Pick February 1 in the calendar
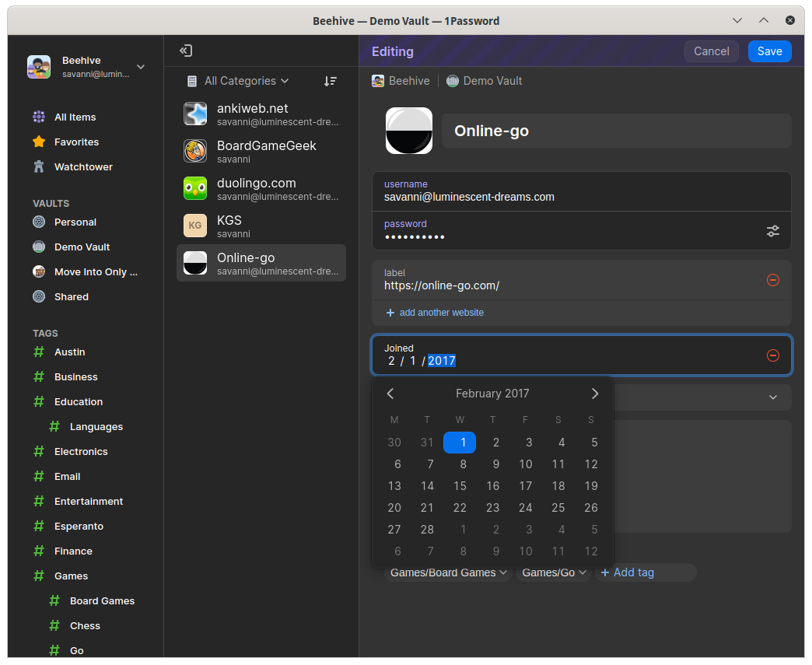This screenshot has width=812, height=665. pyautogui.click(x=460, y=443)
